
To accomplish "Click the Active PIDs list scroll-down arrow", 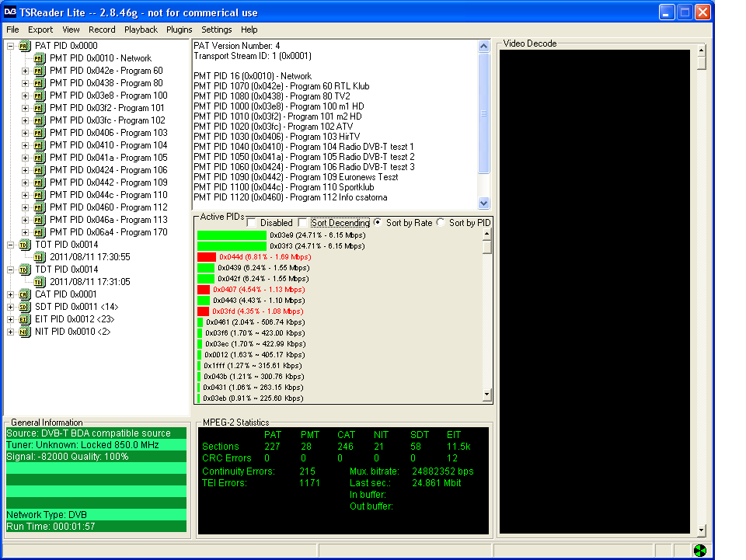I will pyautogui.click(x=486, y=394).
